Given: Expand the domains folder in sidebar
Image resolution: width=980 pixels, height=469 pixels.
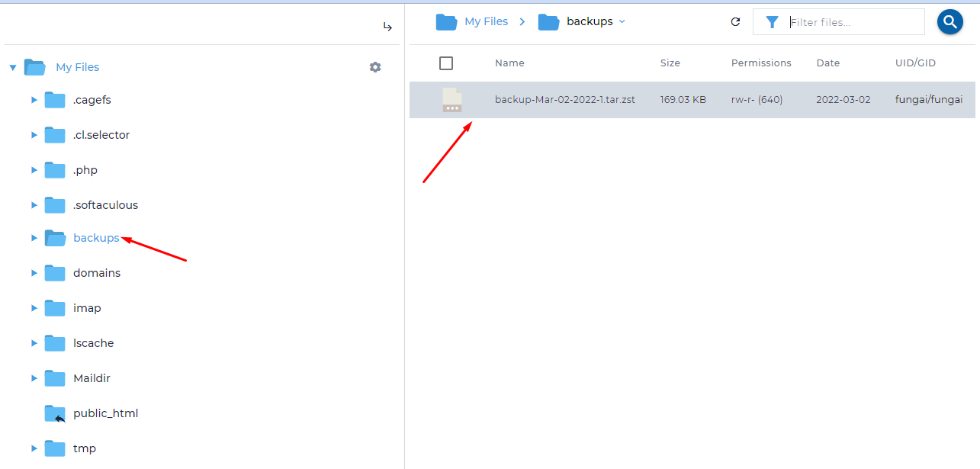Looking at the screenshot, I should coord(34,272).
